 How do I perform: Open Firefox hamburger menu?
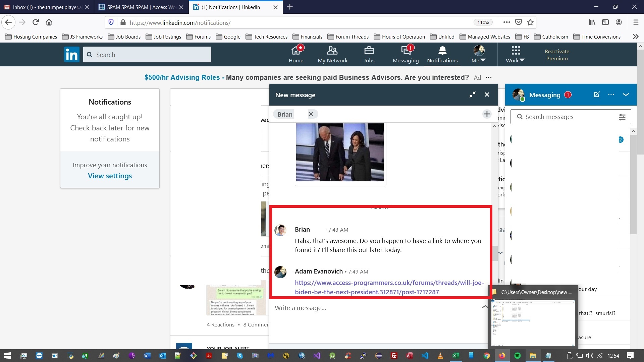tap(636, 22)
